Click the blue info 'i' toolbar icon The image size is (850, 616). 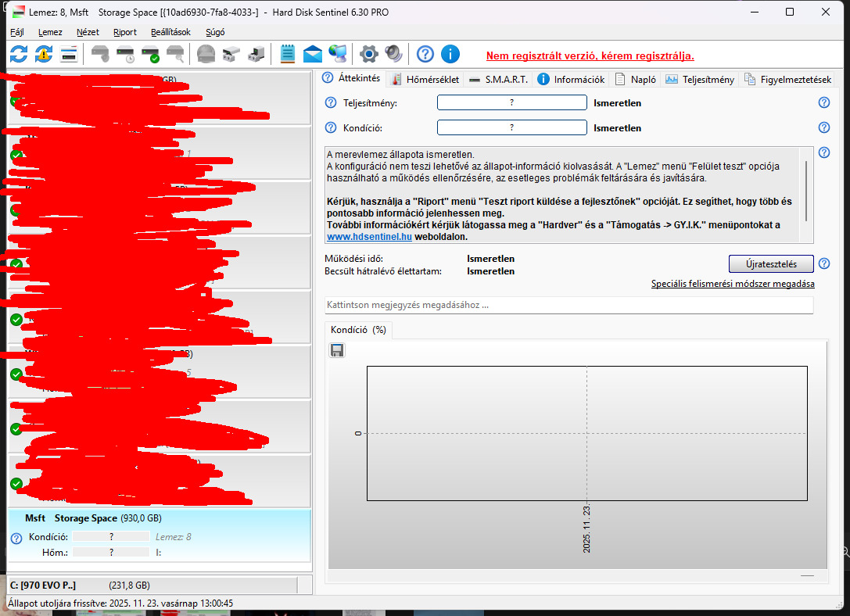click(x=450, y=54)
